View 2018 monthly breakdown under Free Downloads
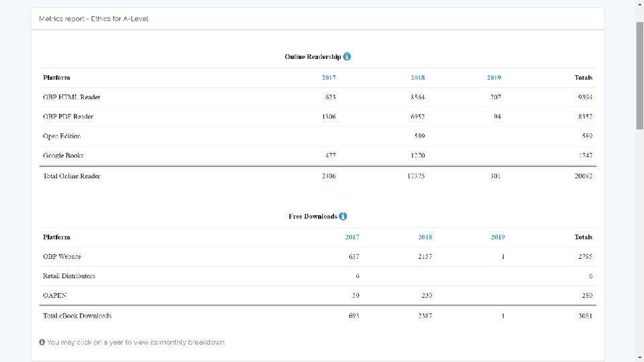The height and width of the screenshot is (362, 644). coord(425,237)
